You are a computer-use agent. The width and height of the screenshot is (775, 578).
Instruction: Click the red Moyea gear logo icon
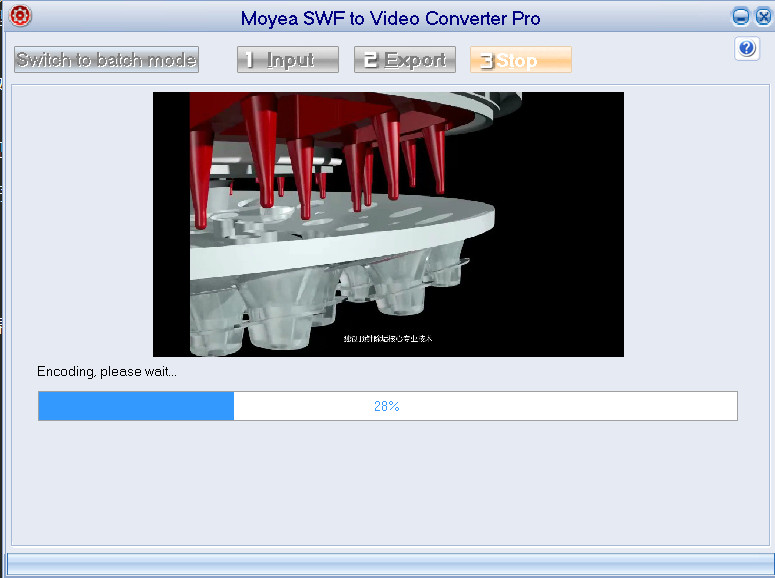coord(20,16)
